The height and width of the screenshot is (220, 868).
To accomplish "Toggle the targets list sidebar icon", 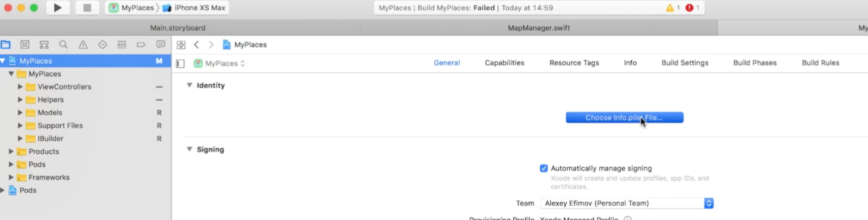I will [180, 63].
